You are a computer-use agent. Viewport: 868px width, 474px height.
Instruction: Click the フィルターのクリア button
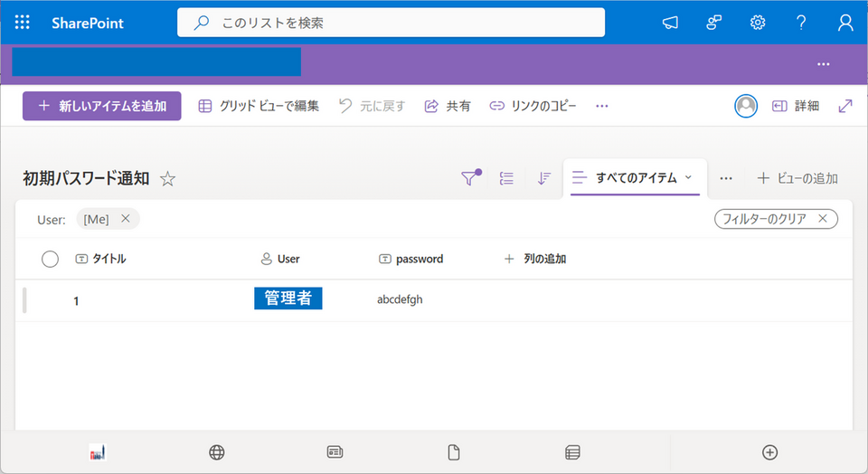(776, 219)
